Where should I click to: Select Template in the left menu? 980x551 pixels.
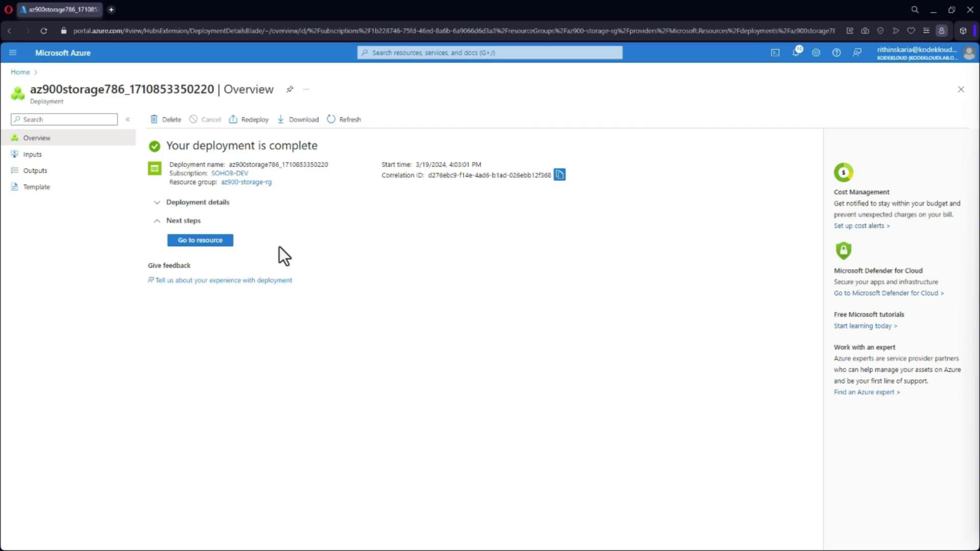coord(36,187)
